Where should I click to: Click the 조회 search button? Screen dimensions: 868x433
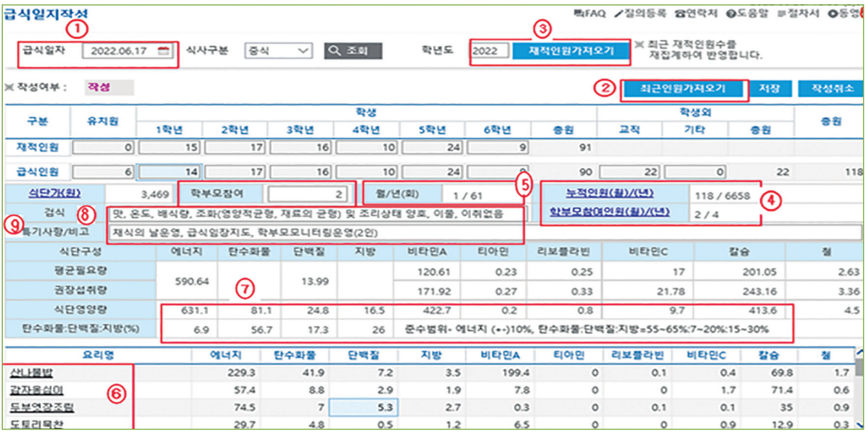(354, 51)
